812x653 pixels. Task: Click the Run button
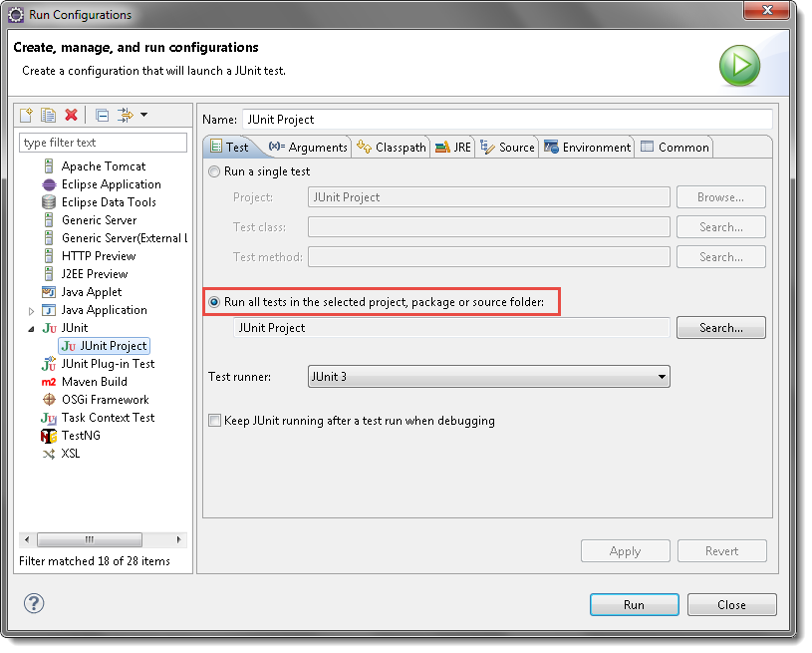[635, 605]
